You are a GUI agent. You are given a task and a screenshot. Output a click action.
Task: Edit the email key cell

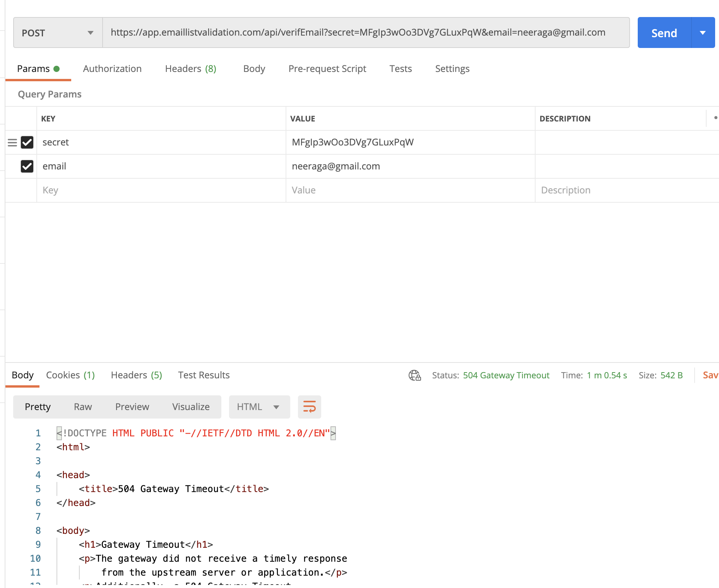pyautogui.click(x=161, y=166)
